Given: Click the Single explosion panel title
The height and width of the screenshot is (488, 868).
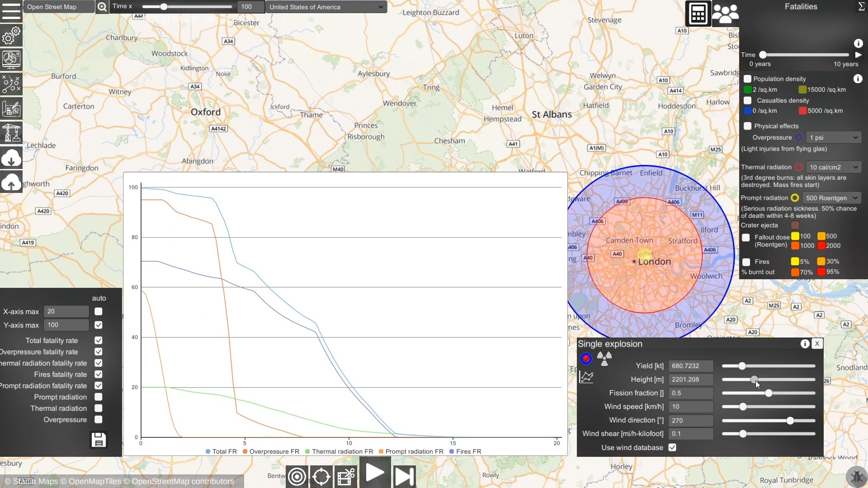Looking at the screenshot, I should pyautogui.click(x=610, y=343).
